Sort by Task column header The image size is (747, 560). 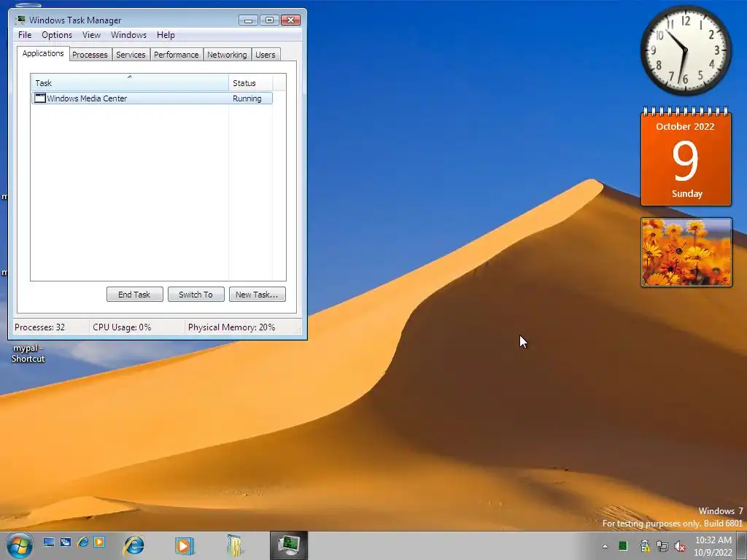pos(130,83)
